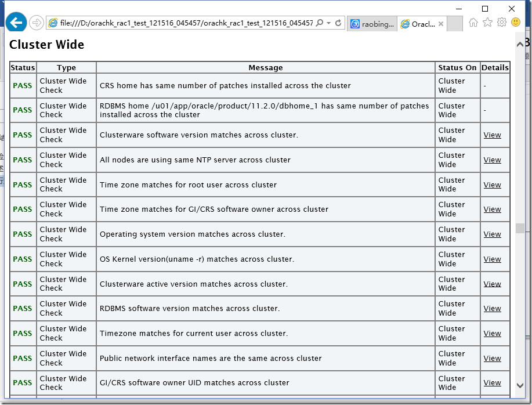Viewport: 532px width, 405px height.
Task: Open View link for OS Kernel version check
Action: [x=492, y=259]
